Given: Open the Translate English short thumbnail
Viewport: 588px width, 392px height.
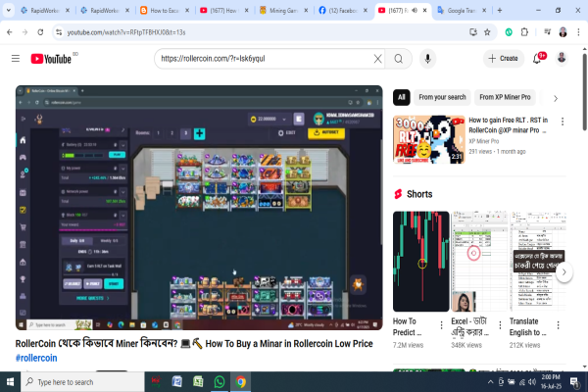Looking at the screenshot, I should [x=538, y=261].
